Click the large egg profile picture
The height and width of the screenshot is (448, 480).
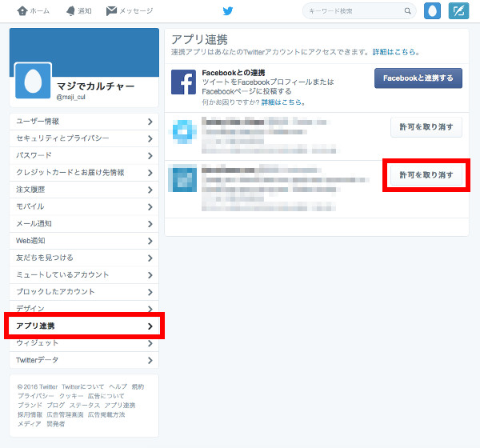(x=33, y=81)
